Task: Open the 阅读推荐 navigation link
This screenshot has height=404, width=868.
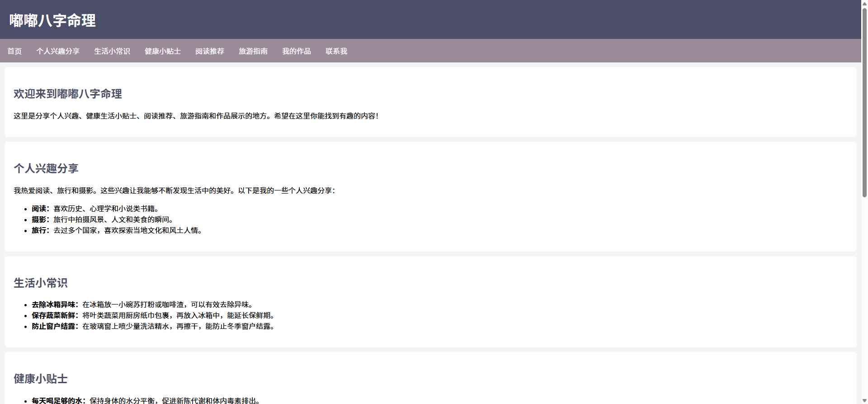Action: 210,51
